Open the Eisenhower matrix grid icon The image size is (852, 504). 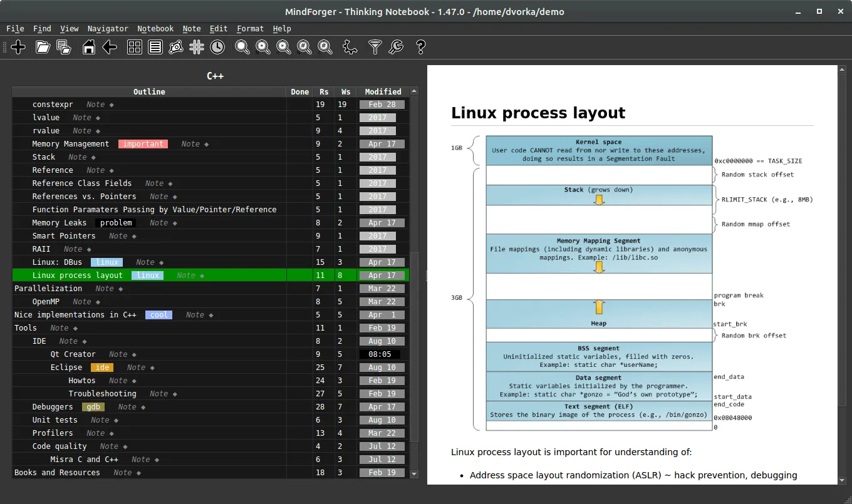135,47
